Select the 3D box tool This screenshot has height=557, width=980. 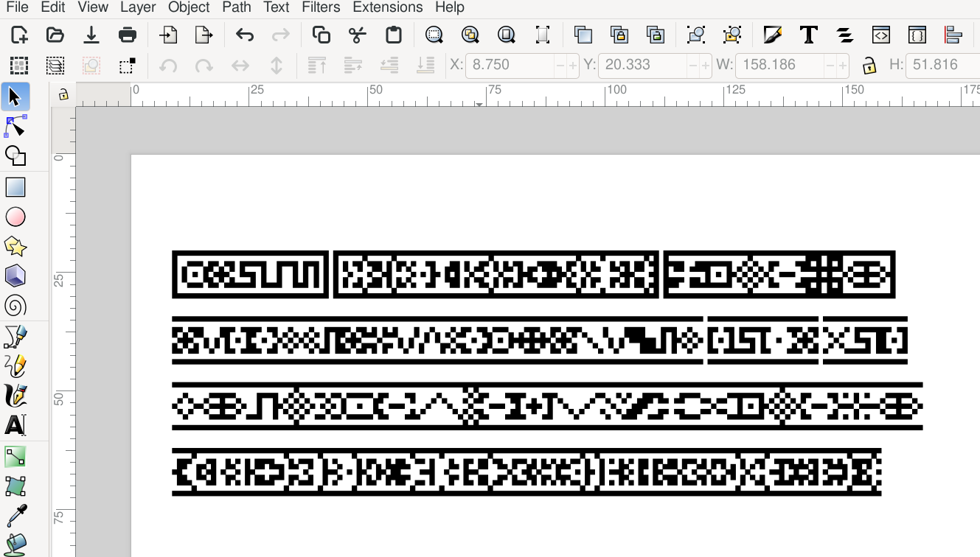tap(15, 276)
